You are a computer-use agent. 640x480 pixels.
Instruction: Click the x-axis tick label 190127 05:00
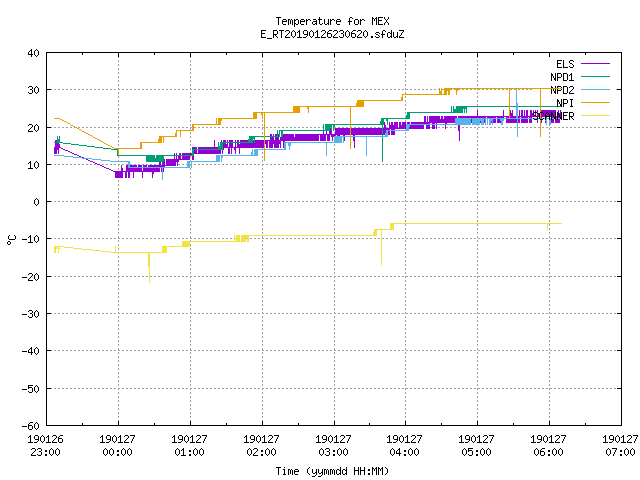(476, 446)
